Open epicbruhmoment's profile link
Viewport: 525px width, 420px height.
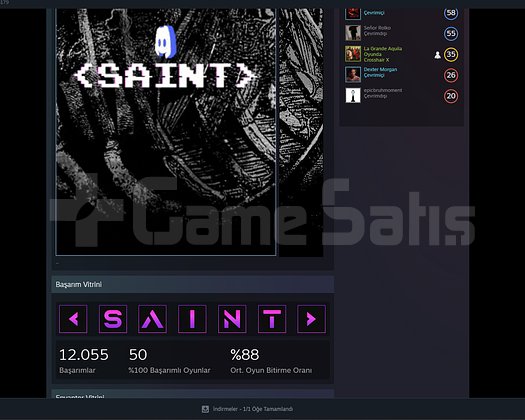pyautogui.click(x=383, y=90)
